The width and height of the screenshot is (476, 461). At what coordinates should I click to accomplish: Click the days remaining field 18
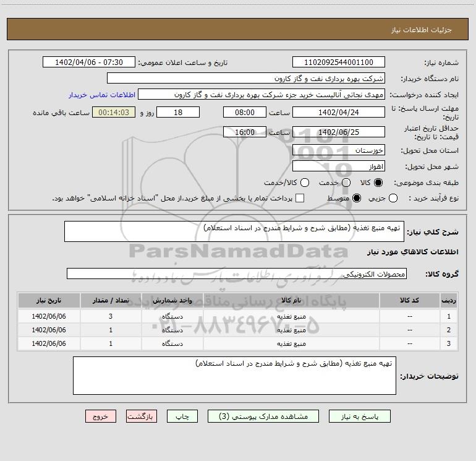pyautogui.click(x=178, y=112)
